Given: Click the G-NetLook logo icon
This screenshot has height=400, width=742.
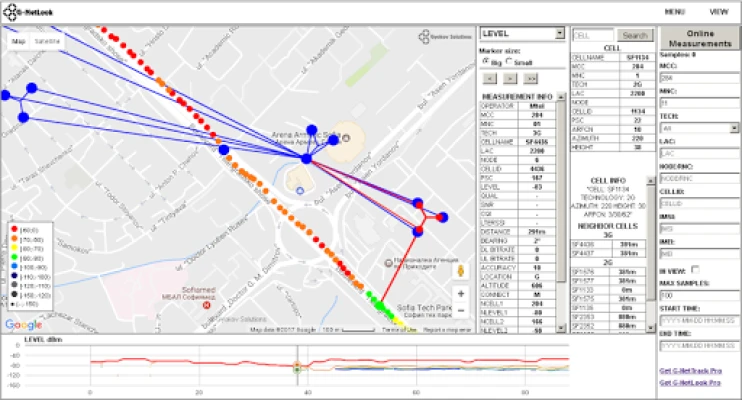Looking at the screenshot, I should [x=10, y=11].
